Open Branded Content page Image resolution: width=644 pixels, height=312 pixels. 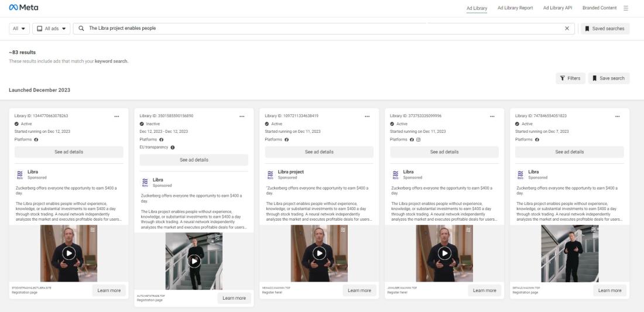pyautogui.click(x=600, y=8)
